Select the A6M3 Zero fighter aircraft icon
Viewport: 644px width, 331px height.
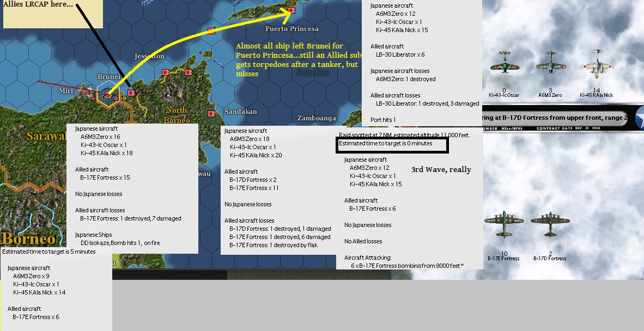pyautogui.click(x=550, y=63)
